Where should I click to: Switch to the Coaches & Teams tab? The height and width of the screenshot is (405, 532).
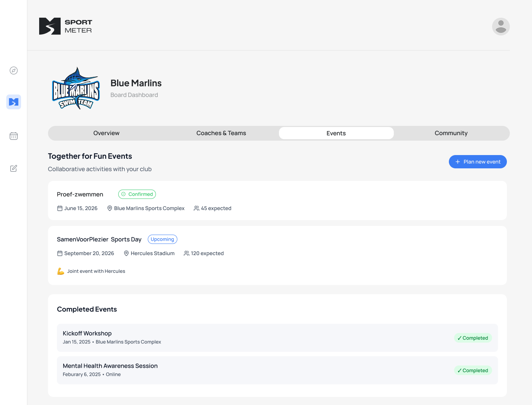click(221, 133)
